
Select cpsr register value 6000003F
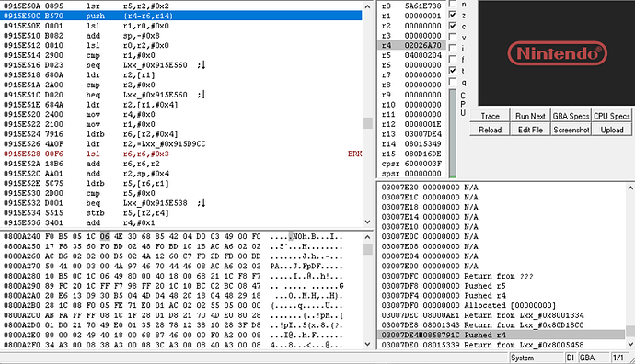[x=422, y=164]
